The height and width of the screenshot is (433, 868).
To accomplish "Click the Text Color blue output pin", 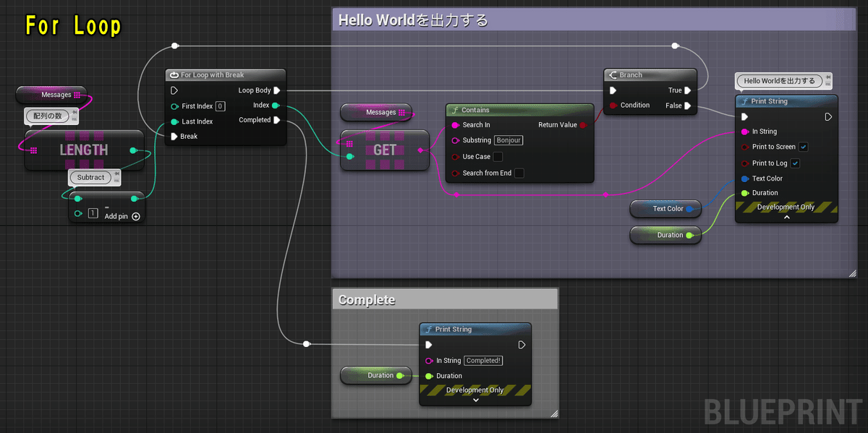I will pos(690,209).
